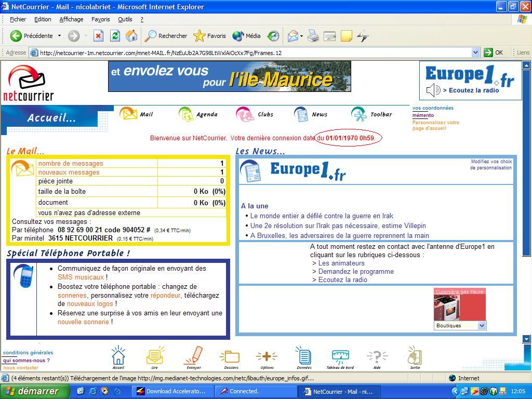
Task: Refresh the page with the green arrows icon
Action: [x=115, y=36]
